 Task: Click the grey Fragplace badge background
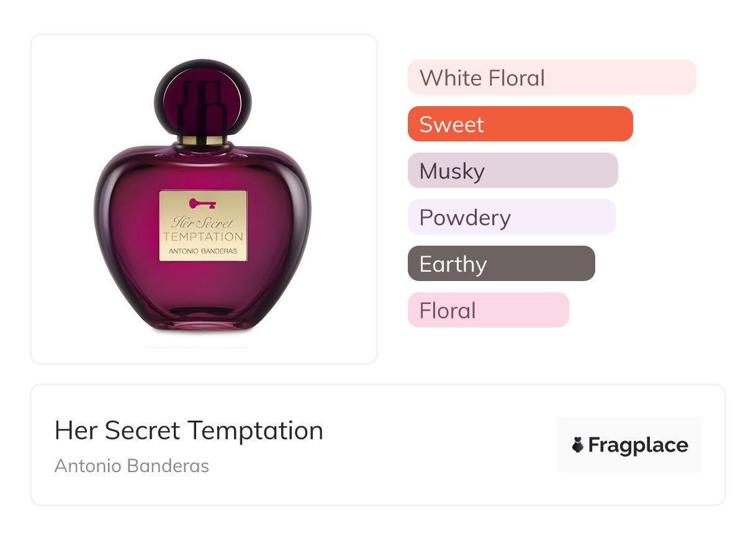[630, 445]
